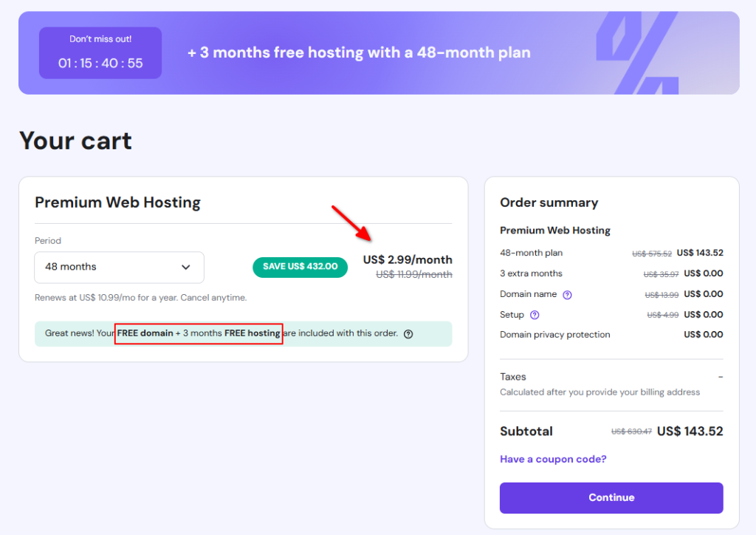Click the green SAVE US$ 432.00 badge
The height and width of the screenshot is (535, 756).
click(x=300, y=267)
